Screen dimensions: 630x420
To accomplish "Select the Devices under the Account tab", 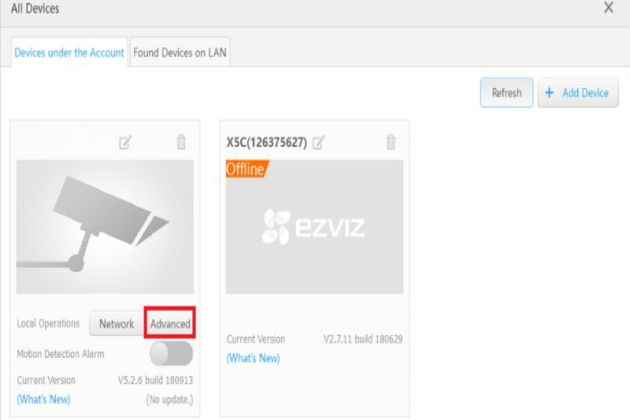I will 70,53.
